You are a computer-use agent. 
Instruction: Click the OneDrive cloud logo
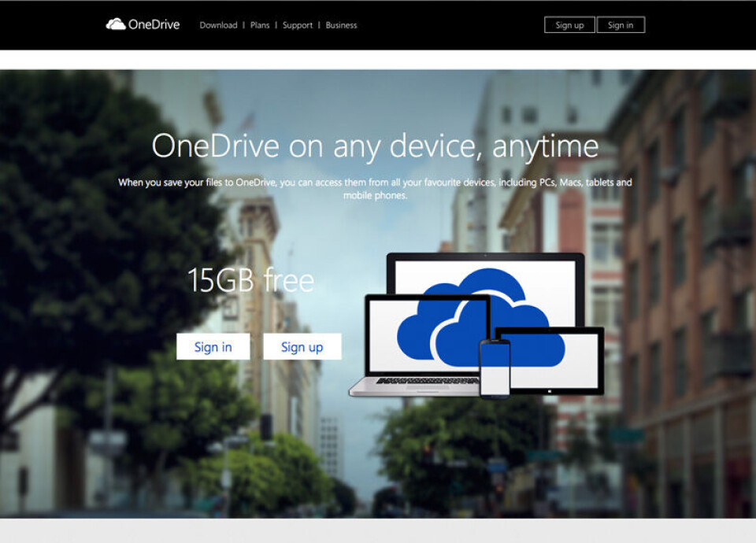(x=116, y=24)
